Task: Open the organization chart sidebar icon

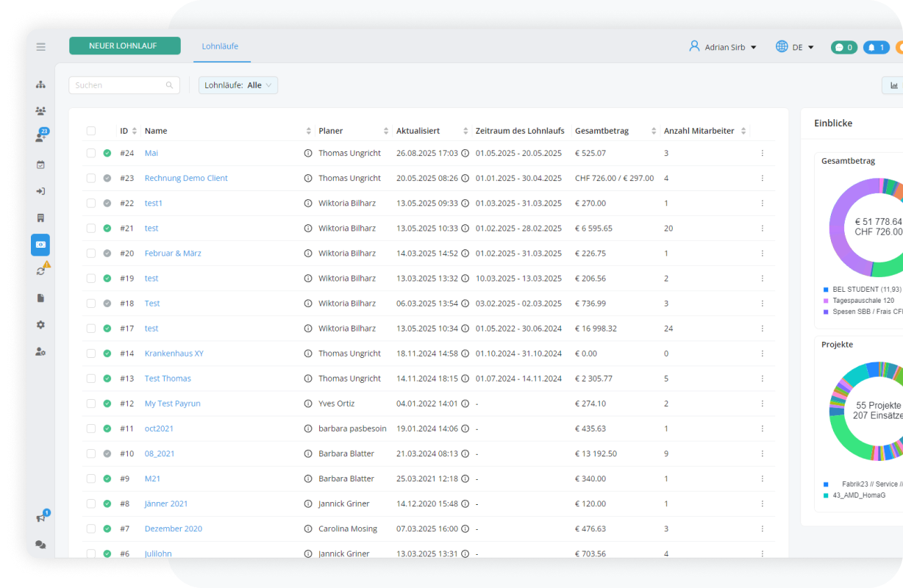Action: (40, 85)
